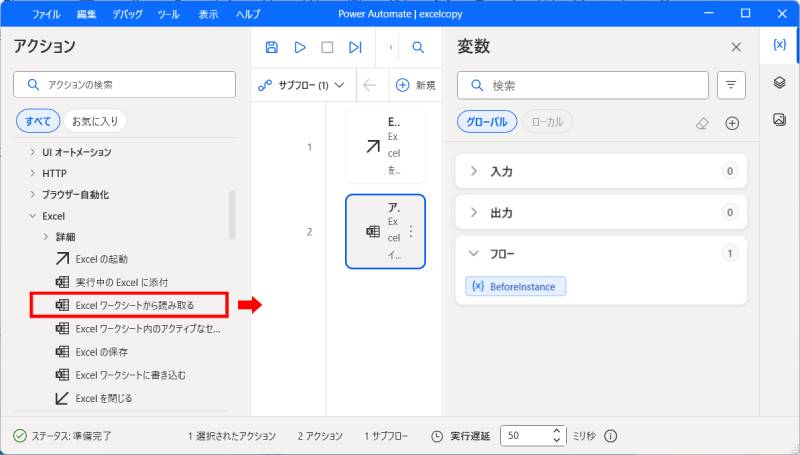Add a new subflow with the plus icon
This screenshot has width=800, height=455.
click(403, 85)
